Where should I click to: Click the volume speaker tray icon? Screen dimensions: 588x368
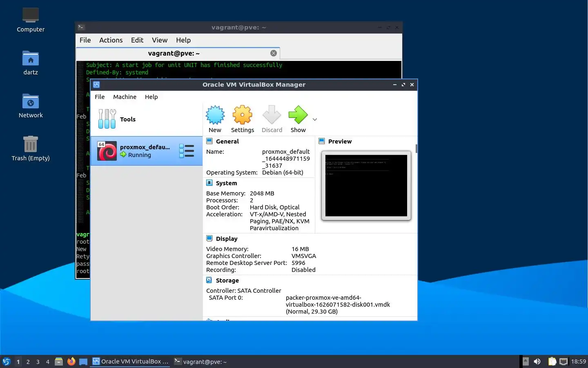(537, 361)
